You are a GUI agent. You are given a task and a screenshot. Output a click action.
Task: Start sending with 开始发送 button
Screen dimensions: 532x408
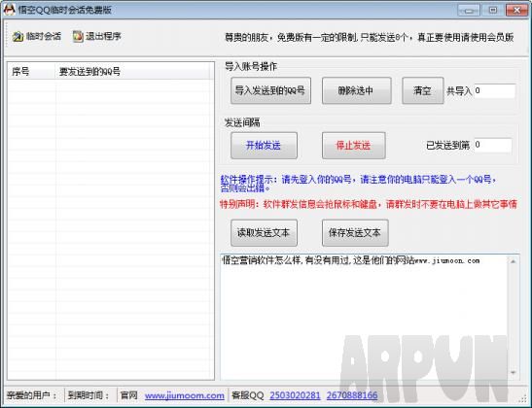[x=264, y=146]
